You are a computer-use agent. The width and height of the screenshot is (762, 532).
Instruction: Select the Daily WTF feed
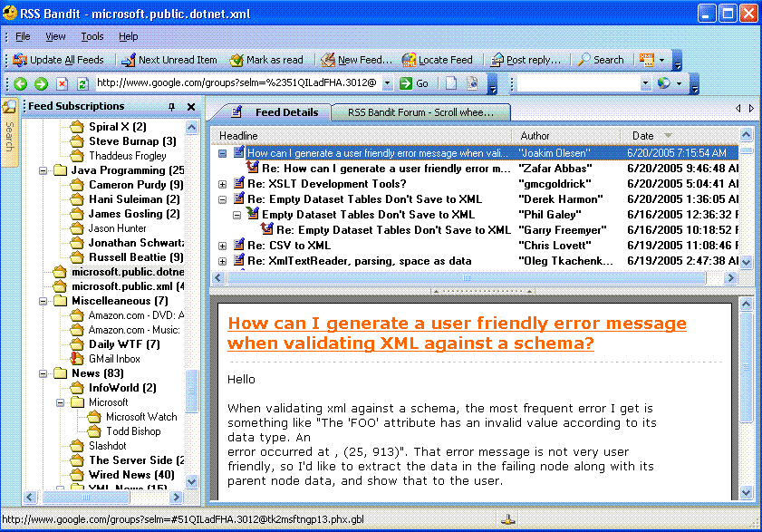pos(124,344)
